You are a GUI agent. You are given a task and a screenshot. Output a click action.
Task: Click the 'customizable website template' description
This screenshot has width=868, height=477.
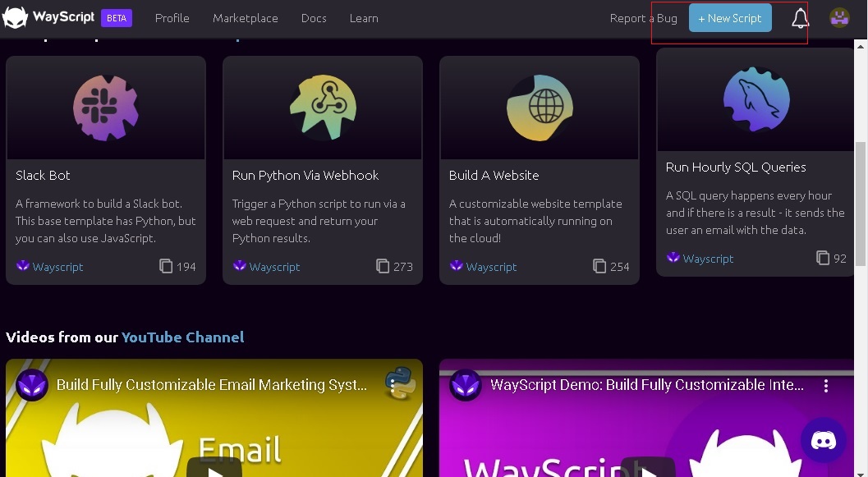[535, 221]
